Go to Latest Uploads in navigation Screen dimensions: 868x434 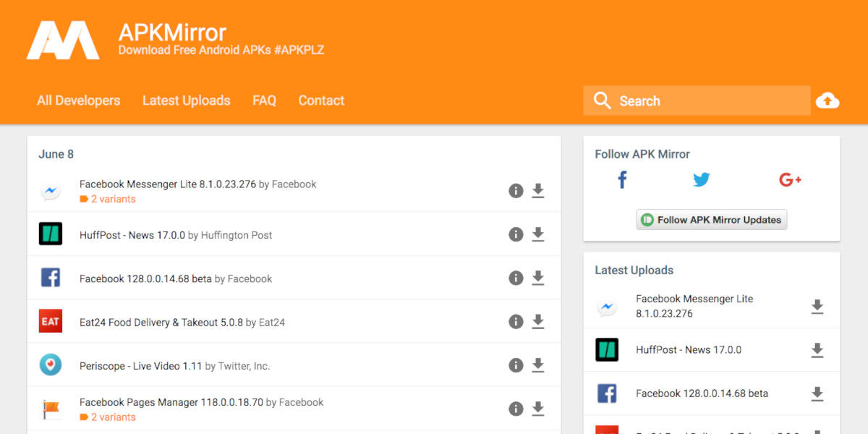click(186, 101)
